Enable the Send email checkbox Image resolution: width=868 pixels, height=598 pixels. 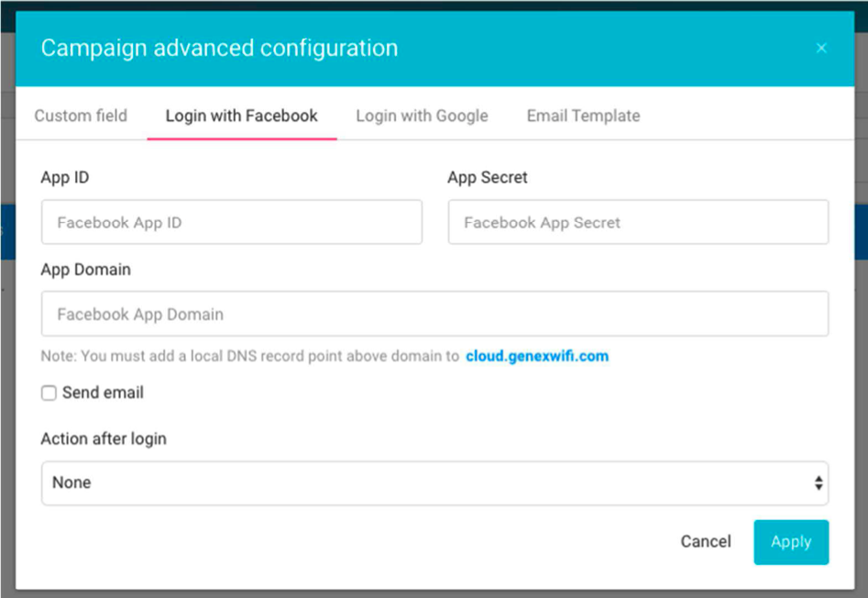(49, 393)
